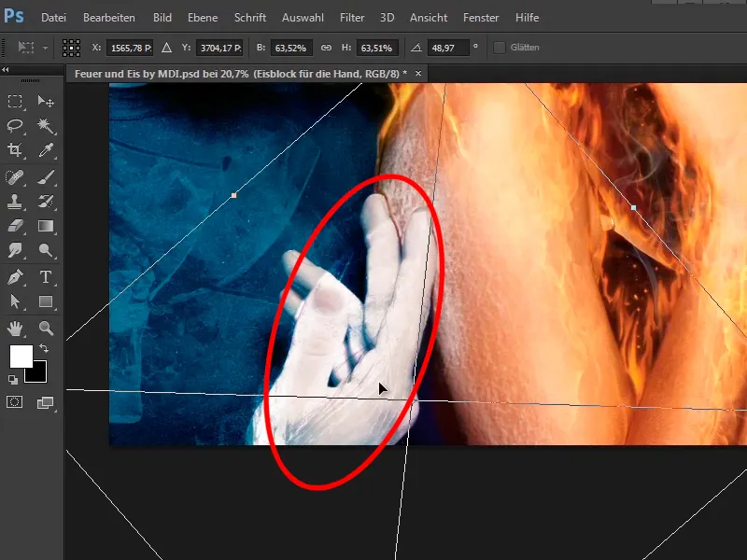Click the top-right transform handle on canvas

point(633,207)
